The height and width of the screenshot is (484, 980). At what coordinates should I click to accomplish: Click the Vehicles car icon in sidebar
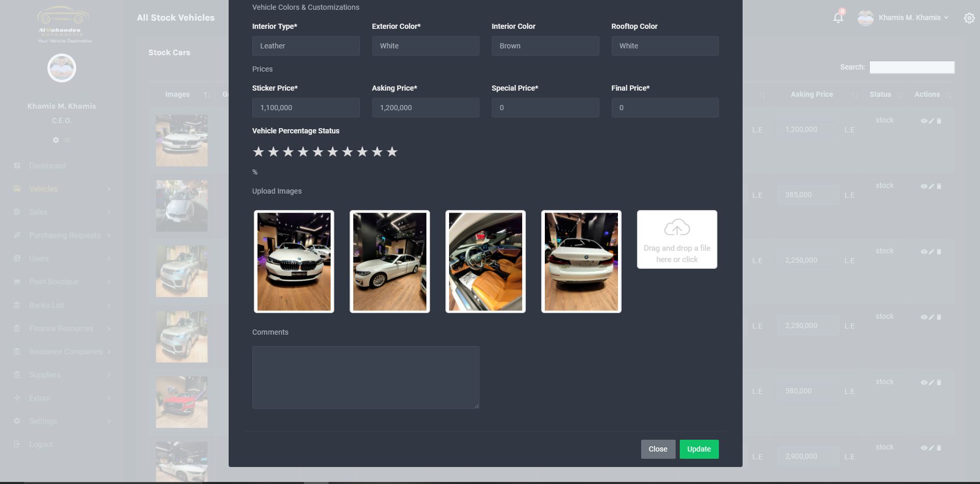click(x=17, y=189)
